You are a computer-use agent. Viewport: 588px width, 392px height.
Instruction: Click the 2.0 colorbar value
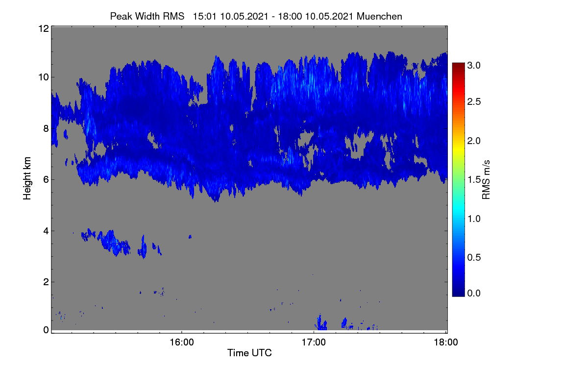[474, 141]
